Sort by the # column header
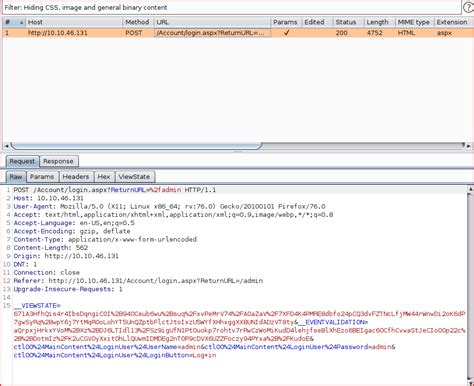The width and height of the screenshot is (474, 386). [x=14, y=22]
